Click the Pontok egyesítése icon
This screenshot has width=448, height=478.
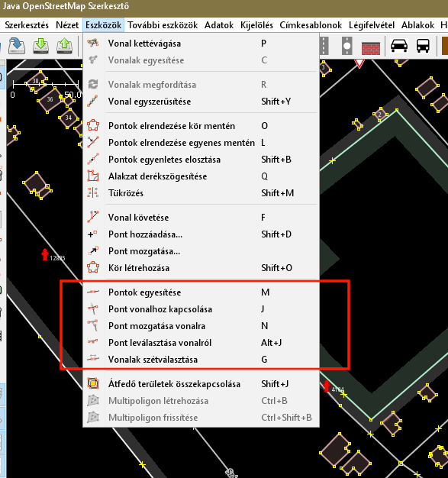(x=93, y=292)
